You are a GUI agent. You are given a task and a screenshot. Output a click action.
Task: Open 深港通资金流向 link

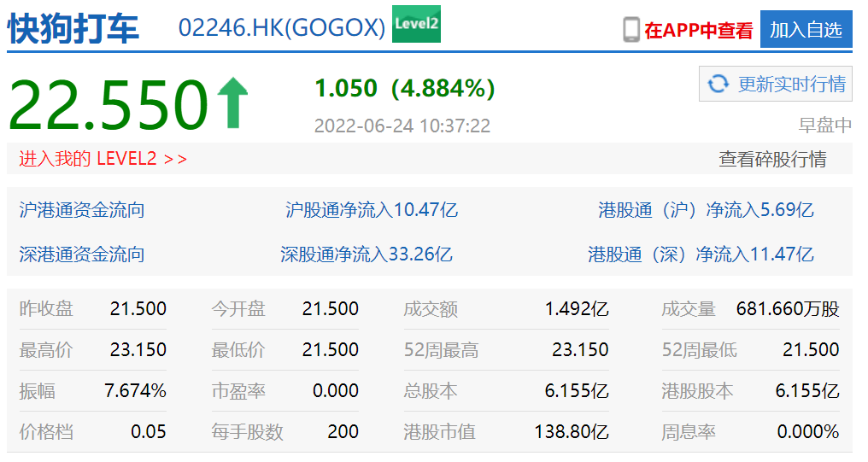coord(82,254)
